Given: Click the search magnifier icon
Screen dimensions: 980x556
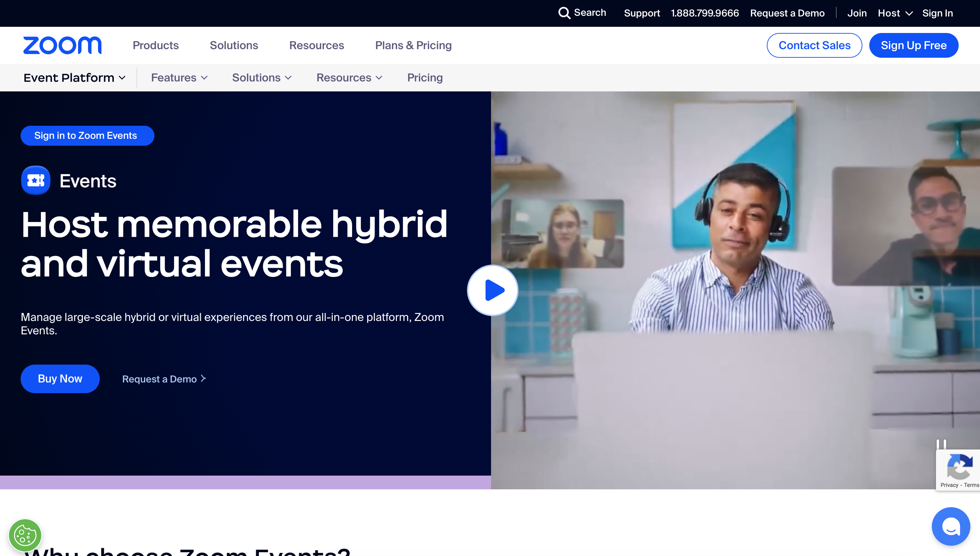Looking at the screenshot, I should [x=564, y=13].
